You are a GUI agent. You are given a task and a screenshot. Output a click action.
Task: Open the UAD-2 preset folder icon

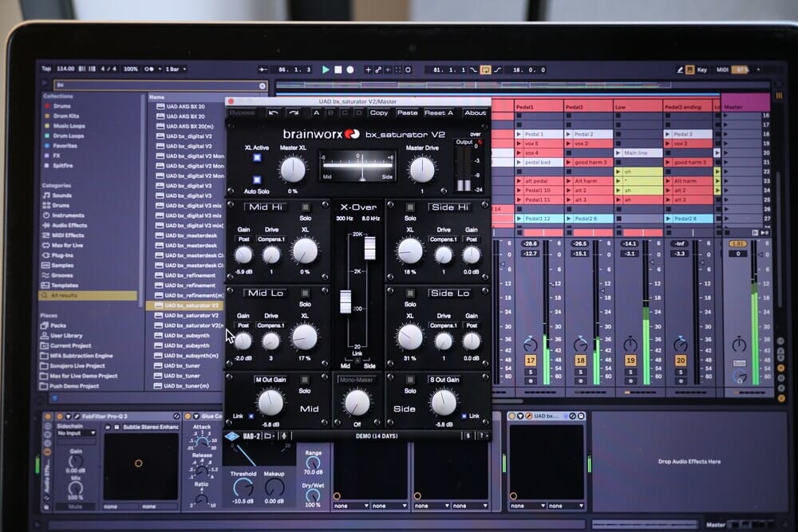(269, 435)
